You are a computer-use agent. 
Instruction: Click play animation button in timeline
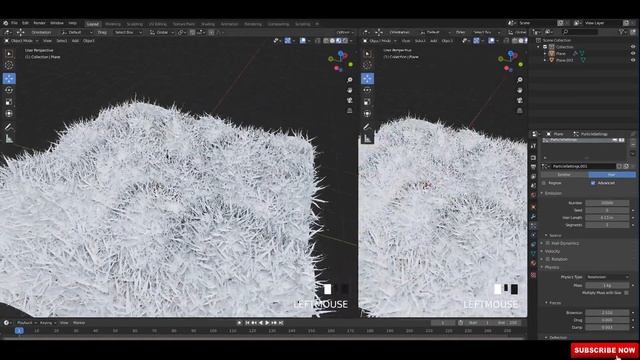[267, 323]
